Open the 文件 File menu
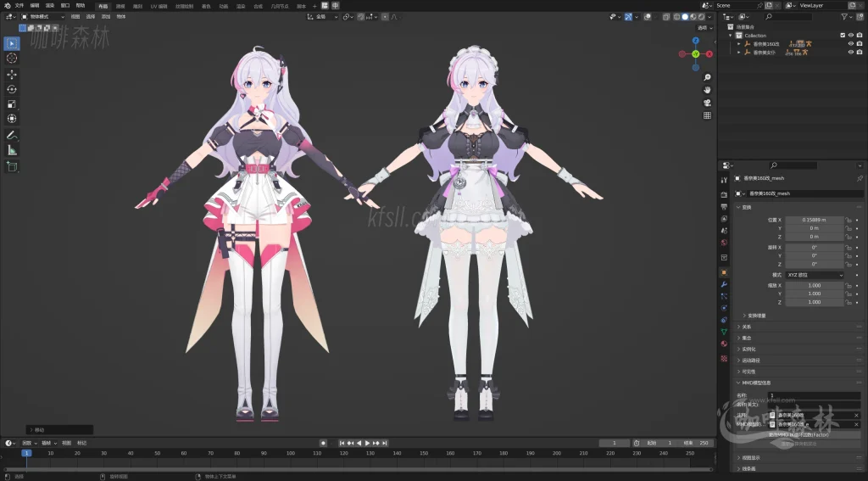Viewport: 868px width, 481px height. [19, 6]
